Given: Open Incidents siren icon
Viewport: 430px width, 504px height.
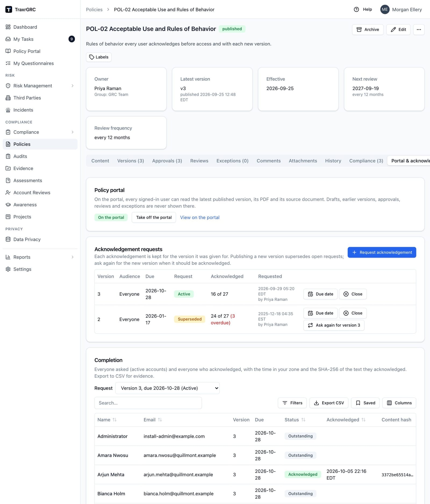Looking at the screenshot, I should coord(8,110).
